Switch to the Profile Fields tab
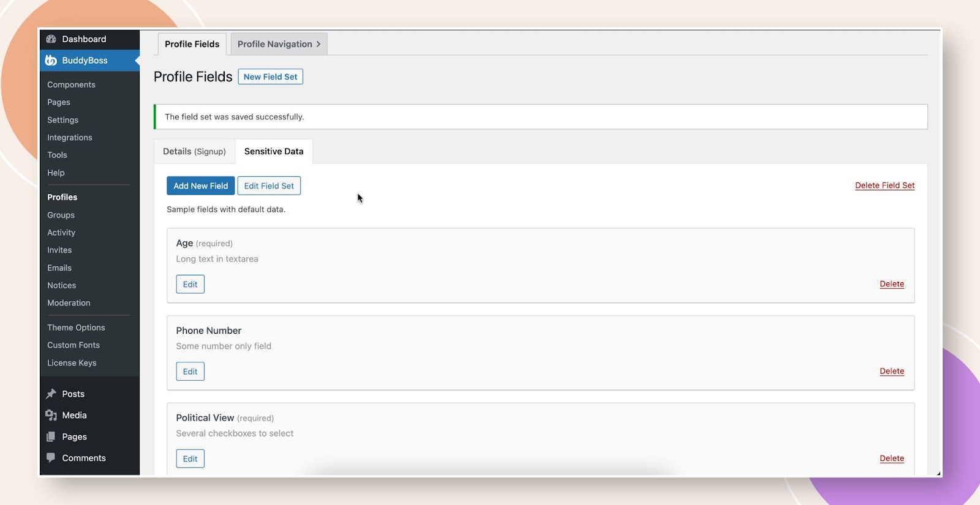Image resolution: width=980 pixels, height=505 pixels. [x=192, y=44]
